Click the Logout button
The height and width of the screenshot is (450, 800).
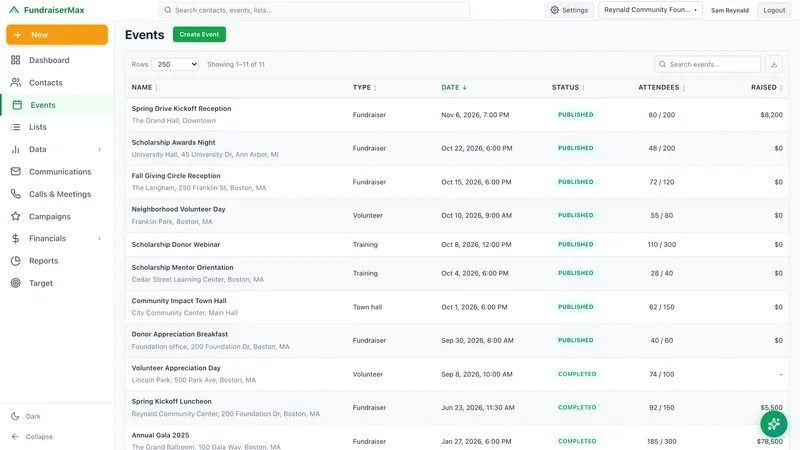774,10
